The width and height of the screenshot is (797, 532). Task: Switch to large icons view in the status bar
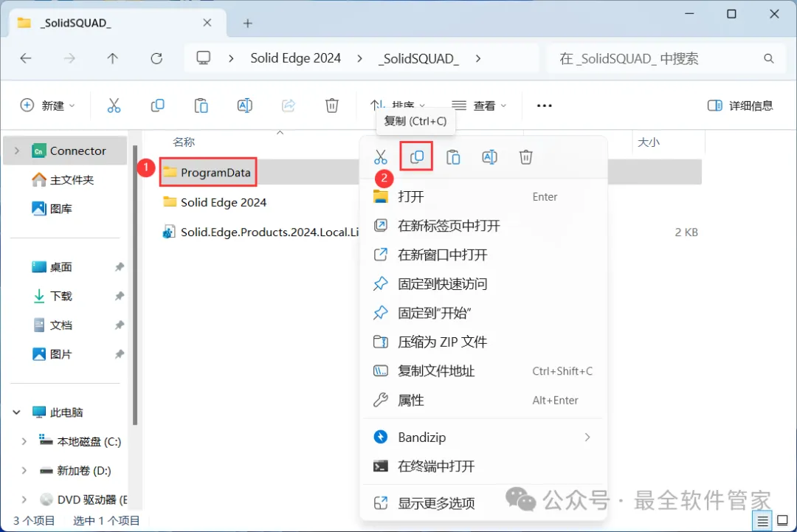[782, 521]
